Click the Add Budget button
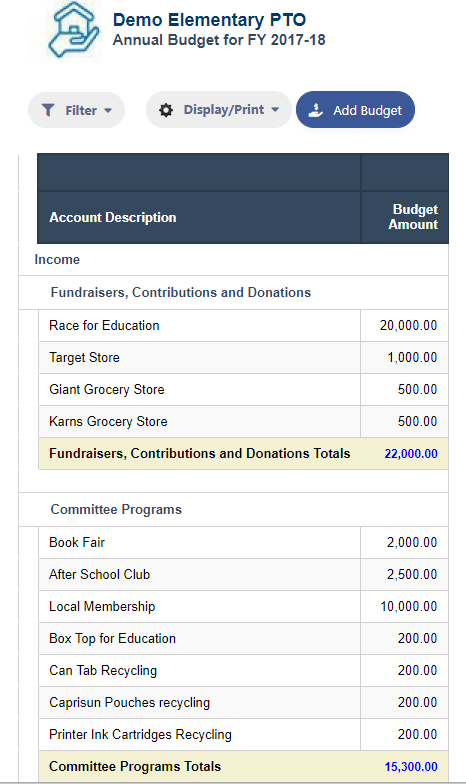This screenshot has width=466, height=784. click(356, 110)
